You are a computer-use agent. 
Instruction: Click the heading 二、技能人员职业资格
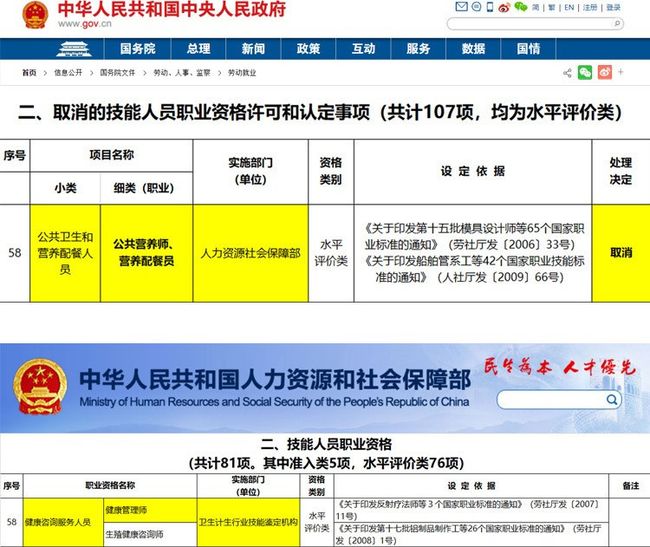click(327, 445)
